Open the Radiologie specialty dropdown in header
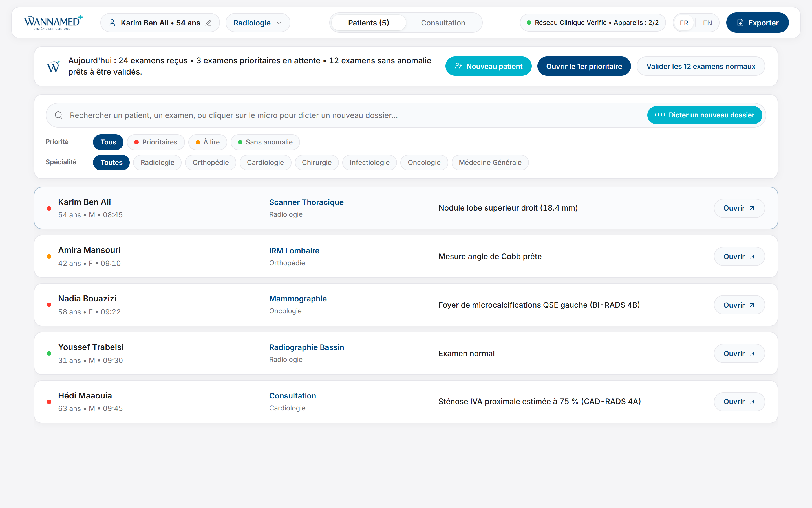Image resolution: width=812 pixels, height=508 pixels. (258, 23)
